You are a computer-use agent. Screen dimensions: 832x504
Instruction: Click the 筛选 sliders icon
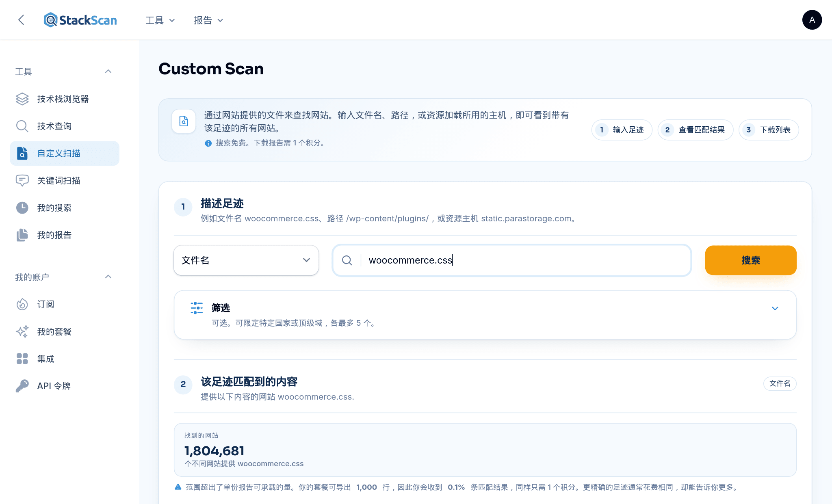(197, 308)
